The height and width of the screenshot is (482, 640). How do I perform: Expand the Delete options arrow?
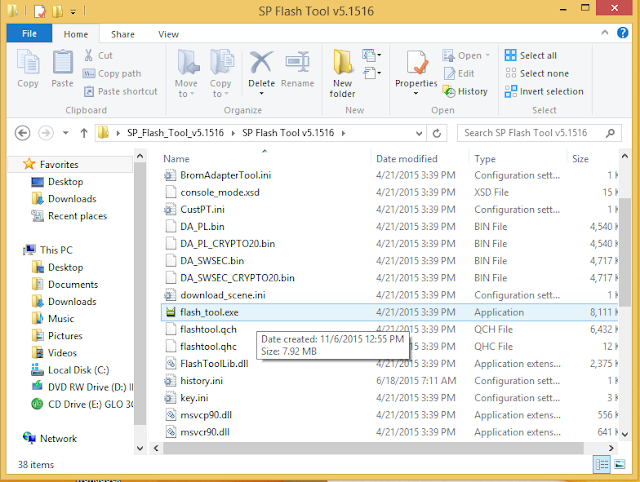point(261,93)
